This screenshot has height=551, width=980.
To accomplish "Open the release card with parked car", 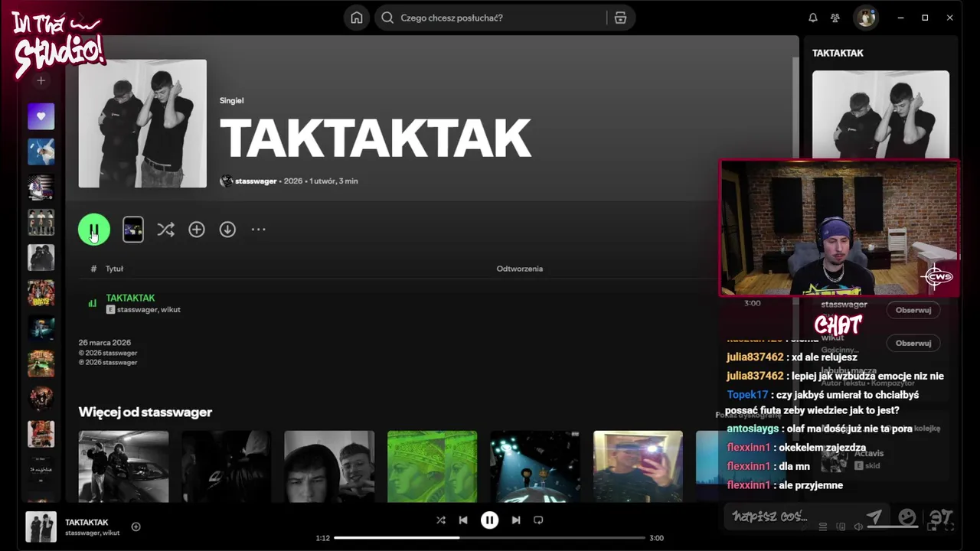I will 123,466.
